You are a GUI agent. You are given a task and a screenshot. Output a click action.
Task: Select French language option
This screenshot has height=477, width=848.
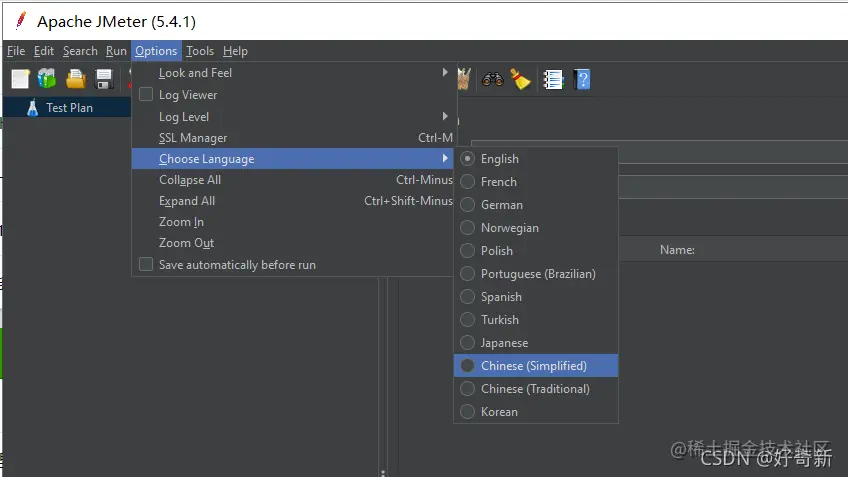pos(536,182)
